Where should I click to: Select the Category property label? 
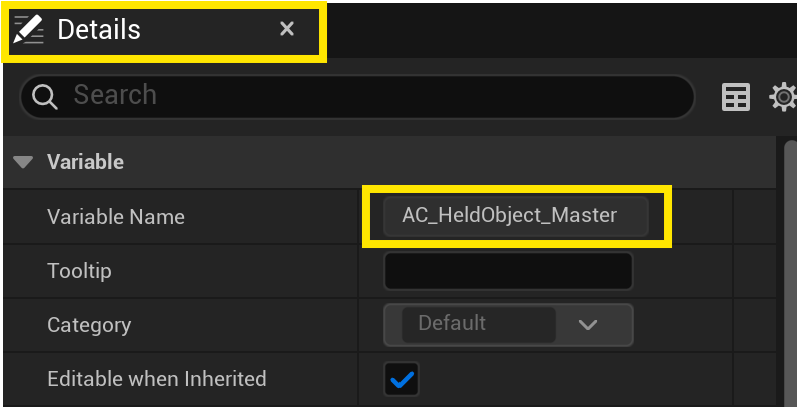coord(89,325)
